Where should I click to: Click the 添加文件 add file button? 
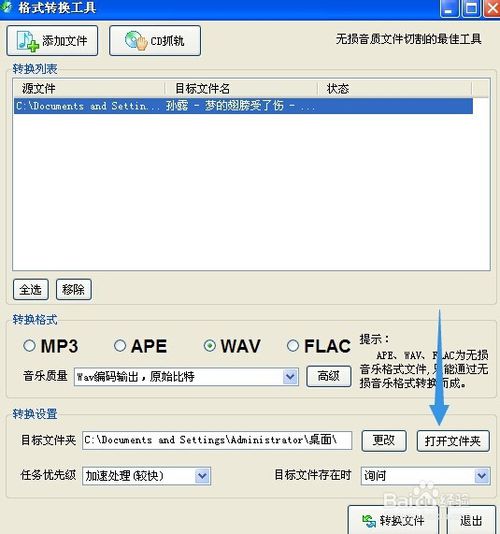[52, 41]
